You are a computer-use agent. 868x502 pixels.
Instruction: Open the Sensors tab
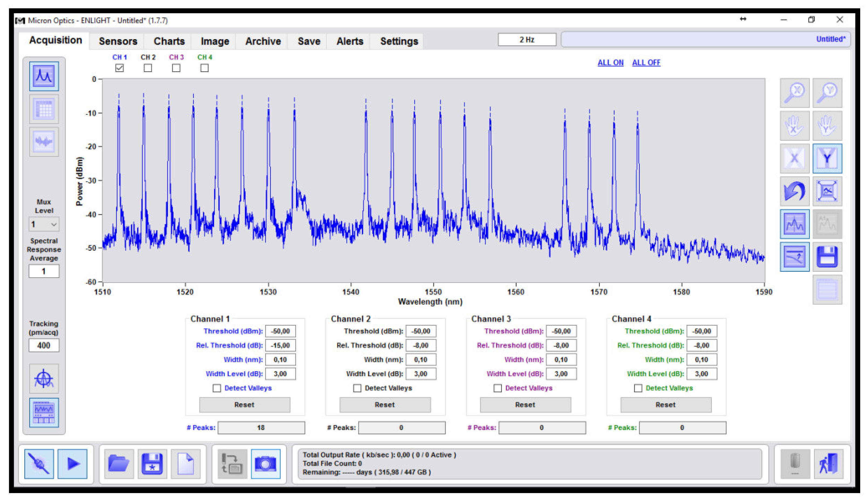coord(118,41)
